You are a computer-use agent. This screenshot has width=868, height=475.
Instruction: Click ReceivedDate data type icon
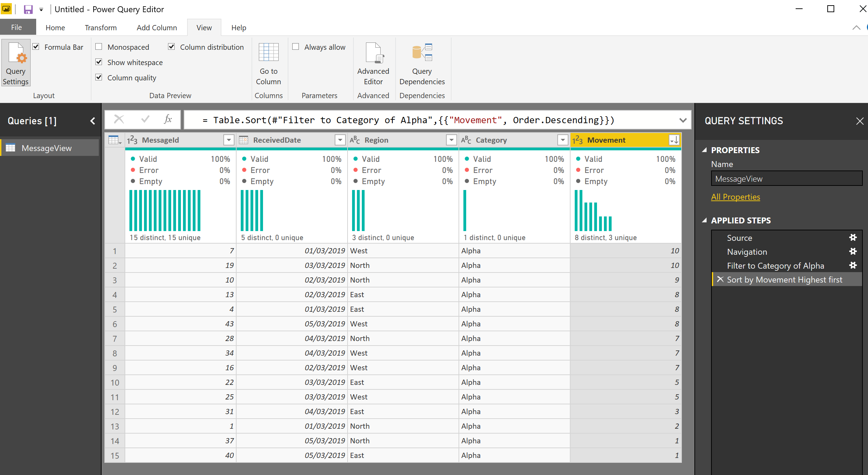point(244,140)
